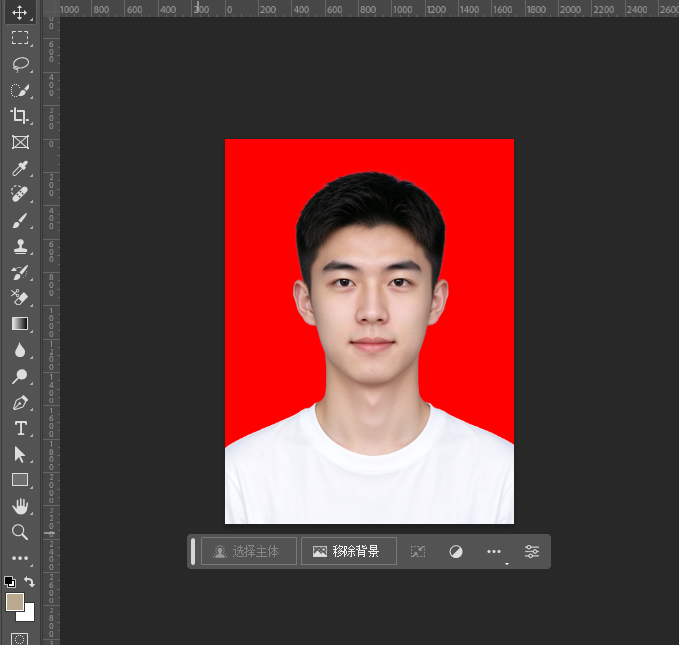Select the Zoom tool

point(20,532)
